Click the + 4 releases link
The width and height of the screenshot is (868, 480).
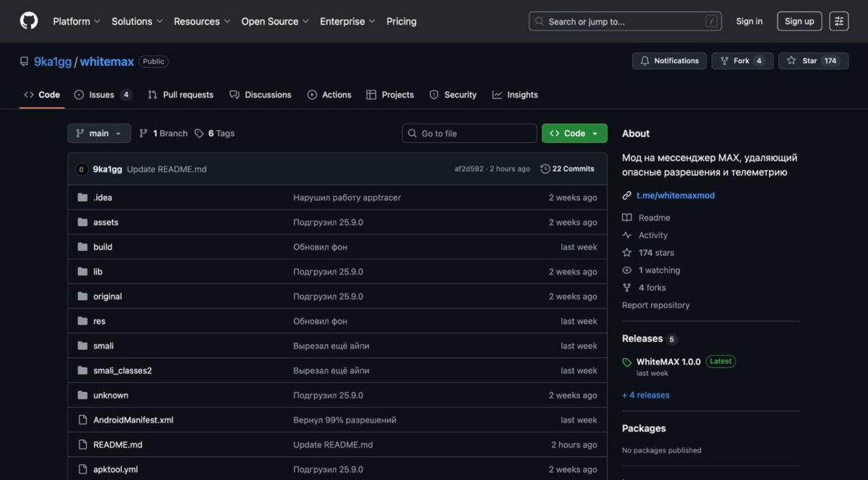click(646, 395)
